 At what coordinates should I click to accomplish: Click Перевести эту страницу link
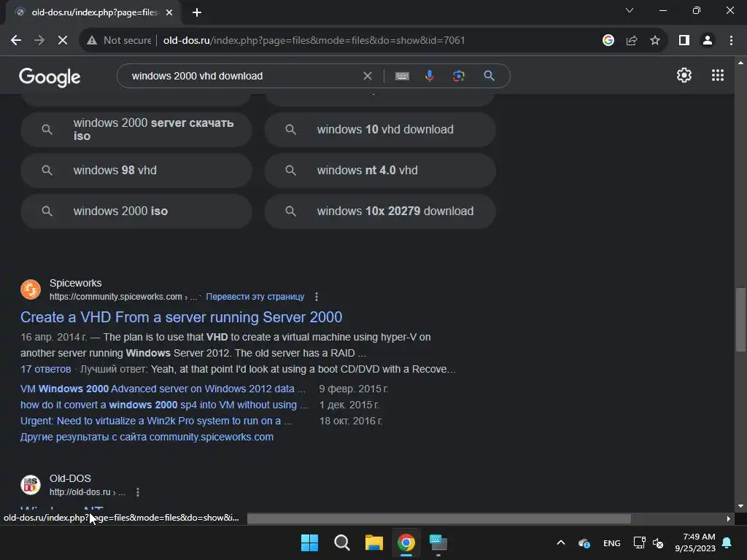pyautogui.click(x=255, y=297)
